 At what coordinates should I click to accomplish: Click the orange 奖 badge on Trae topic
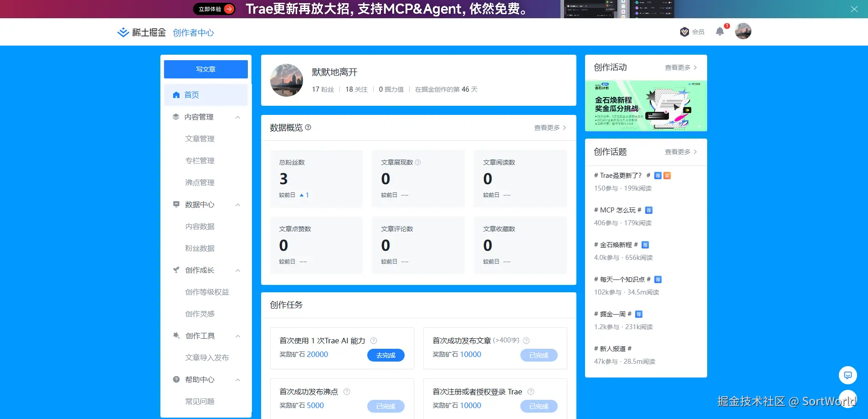[667, 176]
